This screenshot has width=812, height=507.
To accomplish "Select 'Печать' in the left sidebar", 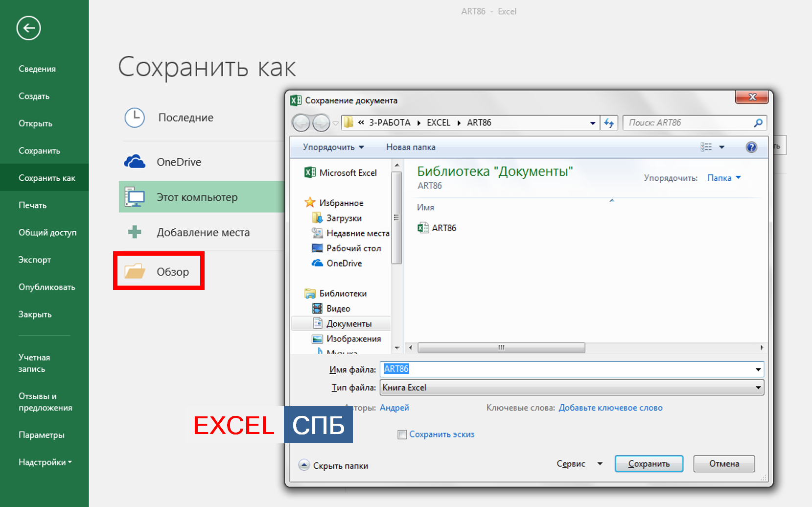I will coord(33,205).
